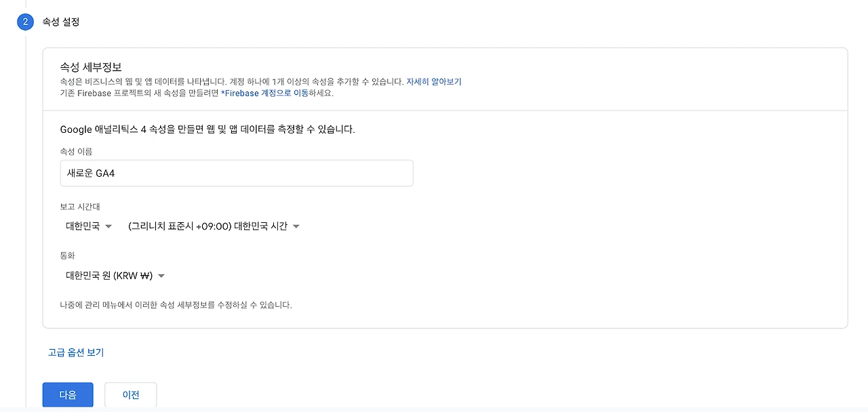Click the Google 애널리틱스 4 description text
868x412 pixels.
tap(207, 129)
